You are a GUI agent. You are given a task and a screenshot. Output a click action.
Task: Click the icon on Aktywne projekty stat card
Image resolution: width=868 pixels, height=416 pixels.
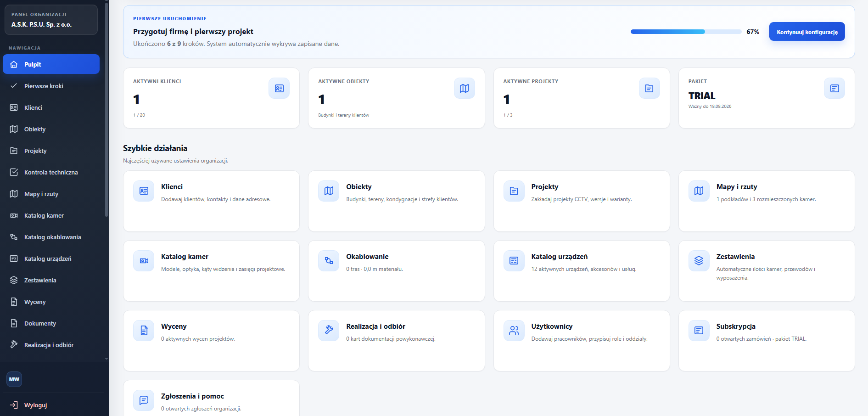[650, 88]
